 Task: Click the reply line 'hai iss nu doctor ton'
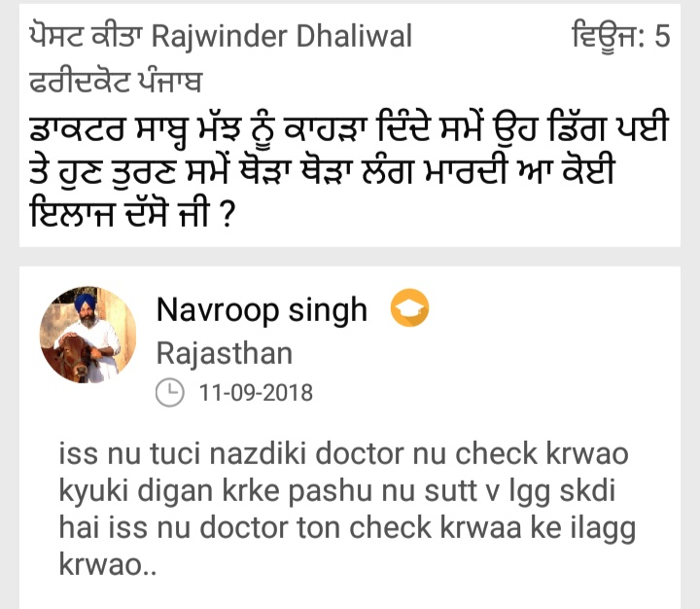[x=347, y=528]
